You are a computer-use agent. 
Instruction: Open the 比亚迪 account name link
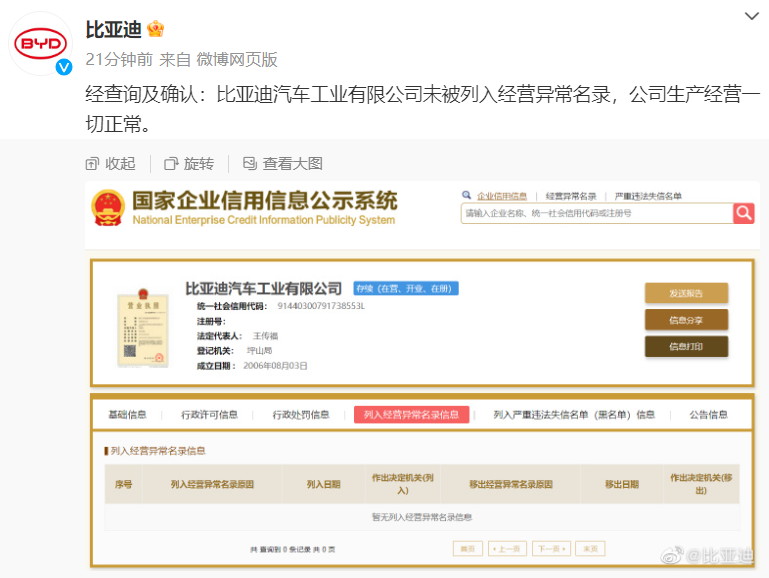point(113,29)
